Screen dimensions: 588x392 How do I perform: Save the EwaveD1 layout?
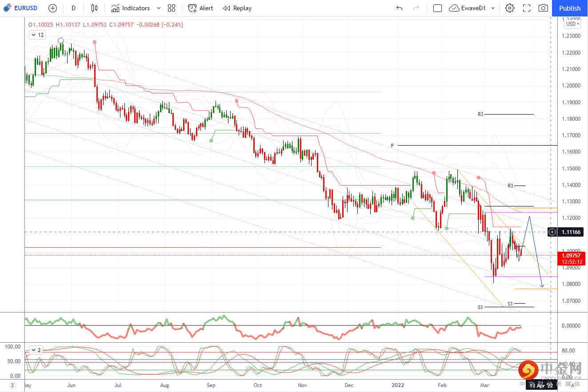(468, 8)
